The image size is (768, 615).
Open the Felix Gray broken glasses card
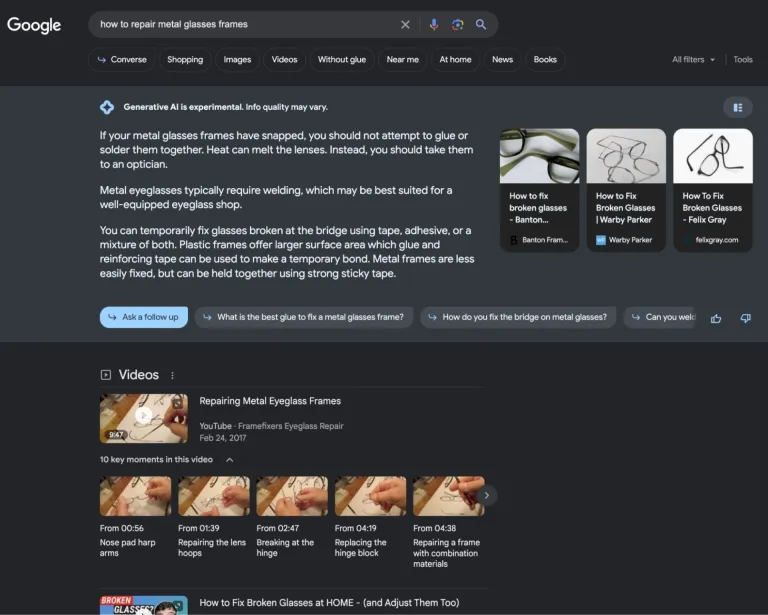(x=713, y=190)
